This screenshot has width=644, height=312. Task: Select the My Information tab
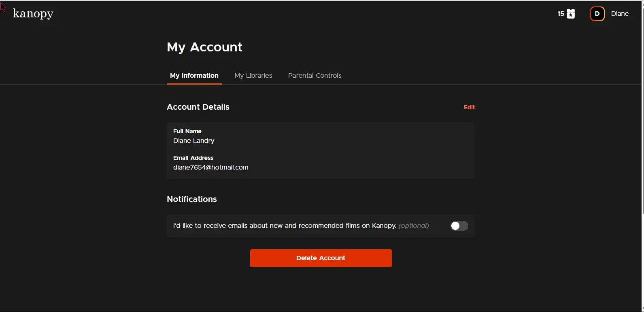[194, 76]
